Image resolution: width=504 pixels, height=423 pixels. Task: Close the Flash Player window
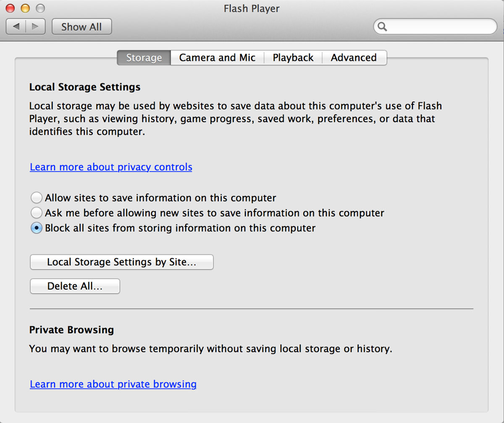click(x=10, y=8)
